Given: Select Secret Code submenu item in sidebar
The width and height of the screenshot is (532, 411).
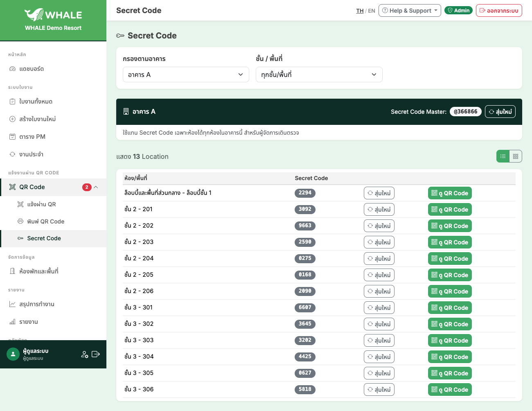Looking at the screenshot, I should (x=53, y=238).
